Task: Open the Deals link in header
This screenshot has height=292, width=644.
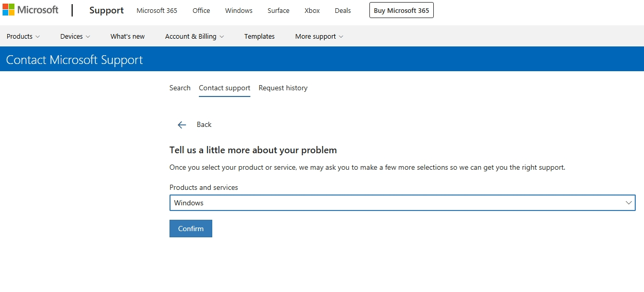Action: click(343, 10)
